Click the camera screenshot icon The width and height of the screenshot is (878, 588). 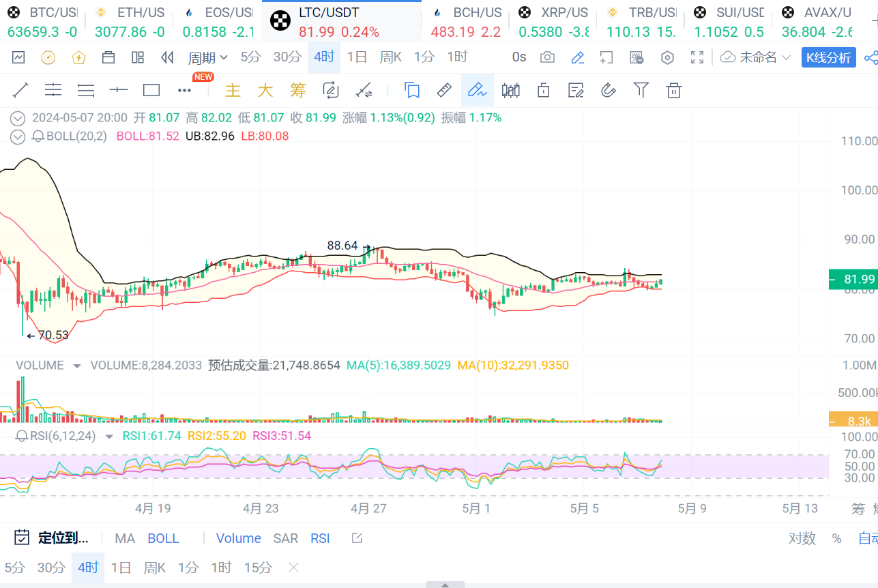(547, 57)
